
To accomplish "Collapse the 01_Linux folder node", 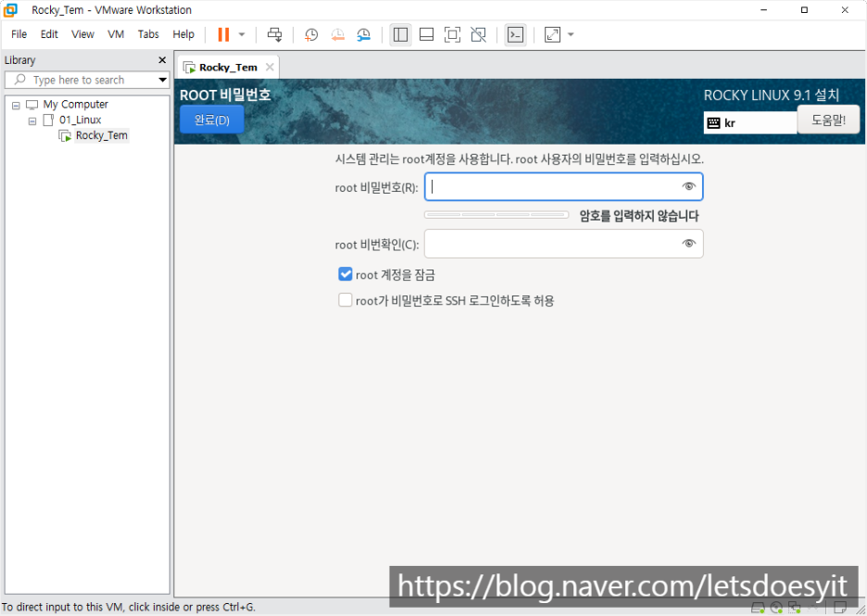I will [32, 120].
